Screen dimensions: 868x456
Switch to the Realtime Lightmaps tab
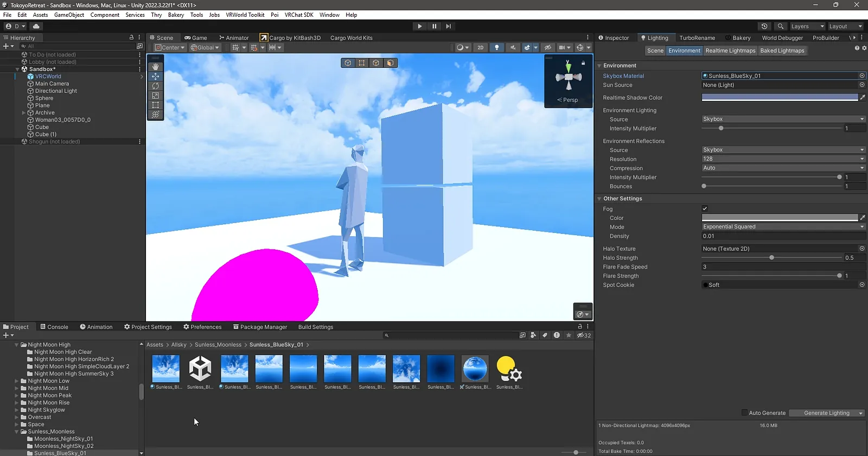pyautogui.click(x=730, y=50)
